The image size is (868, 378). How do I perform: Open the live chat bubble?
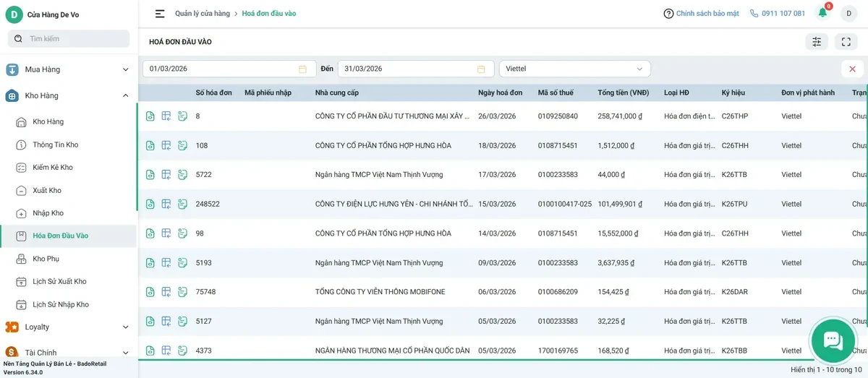tap(833, 340)
